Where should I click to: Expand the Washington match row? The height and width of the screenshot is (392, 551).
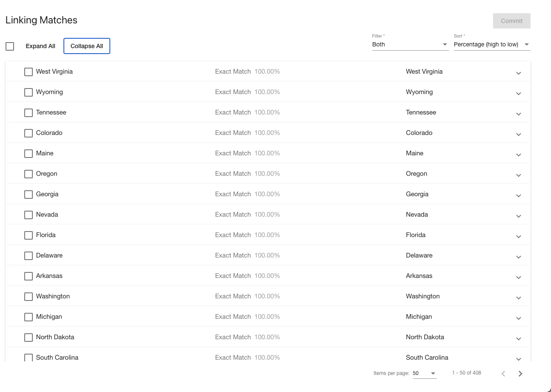tap(518, 298)
